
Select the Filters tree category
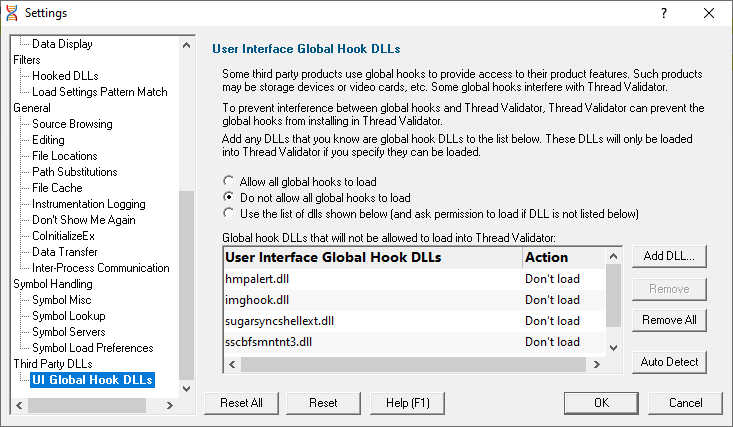coord(27,60)
